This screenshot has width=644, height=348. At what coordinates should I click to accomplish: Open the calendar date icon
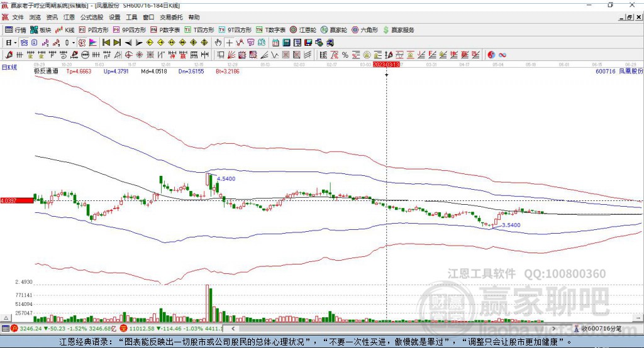point(275,43)
